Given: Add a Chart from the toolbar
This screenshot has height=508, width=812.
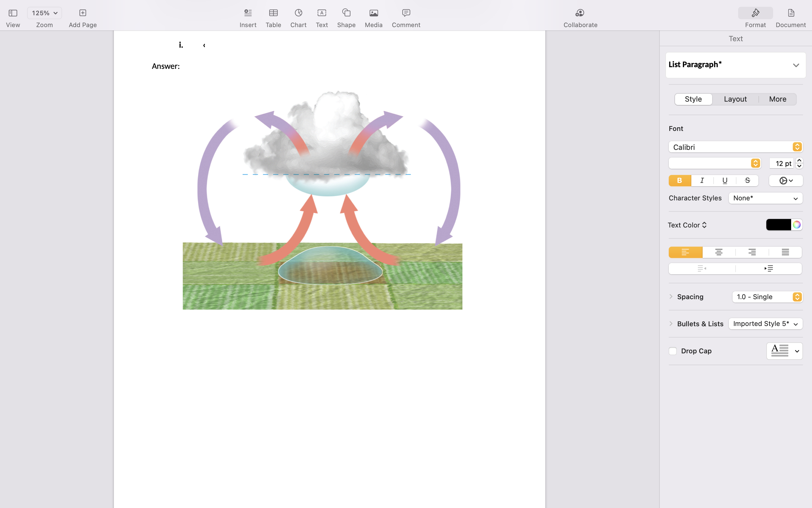Looking at the screenshot, I should 298,13.
